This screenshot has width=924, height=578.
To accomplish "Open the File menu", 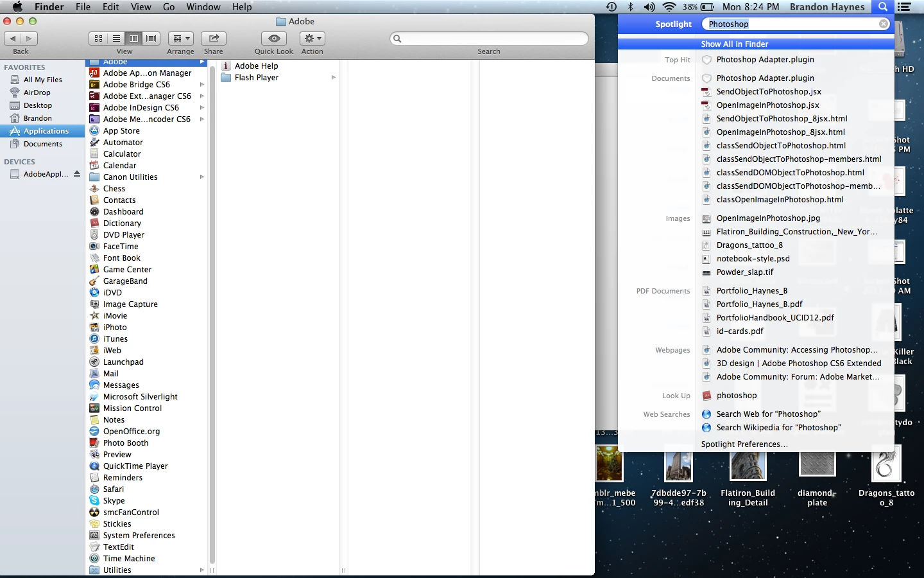I will pos(83,7).
